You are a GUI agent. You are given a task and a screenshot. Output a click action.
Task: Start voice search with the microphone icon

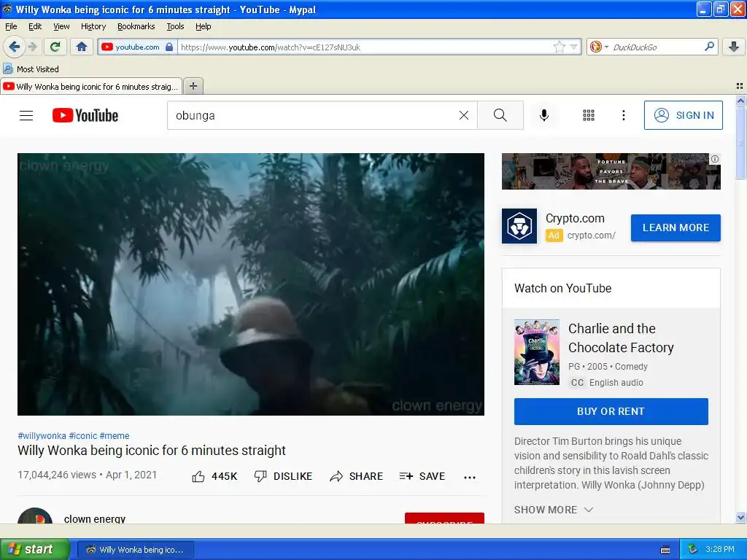544,115
